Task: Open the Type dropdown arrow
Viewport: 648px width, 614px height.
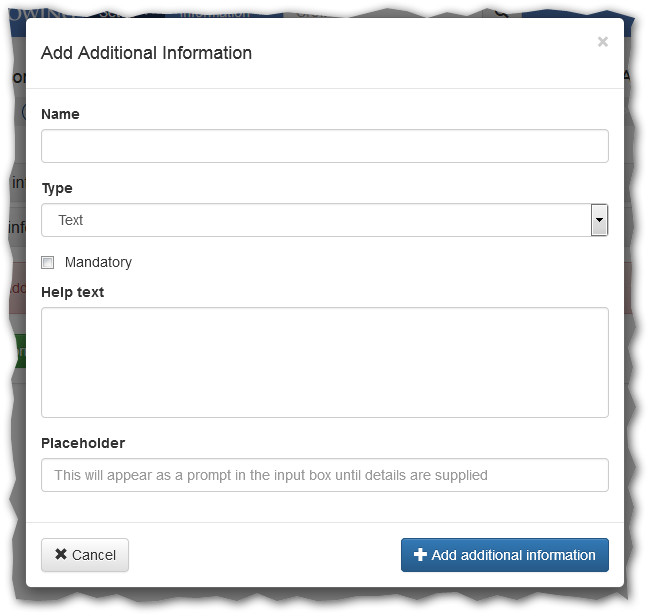Action: point(599,220)
